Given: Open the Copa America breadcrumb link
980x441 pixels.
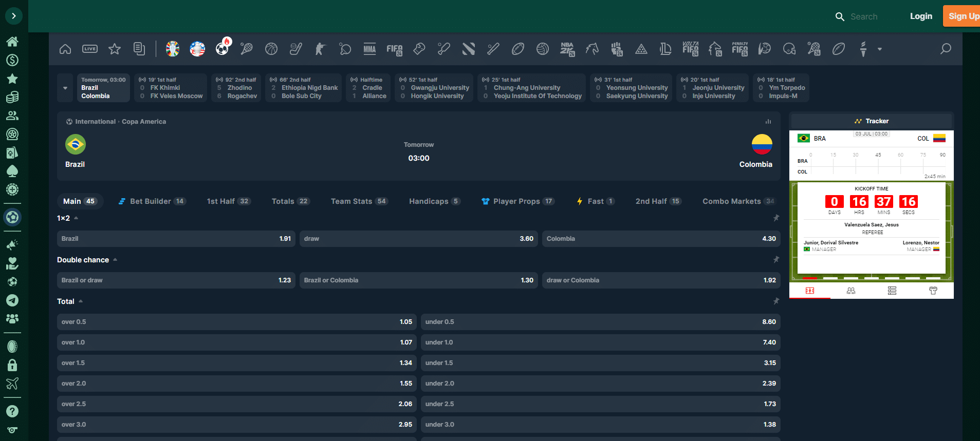Looking at the screenshot, I should click(144, 122).
